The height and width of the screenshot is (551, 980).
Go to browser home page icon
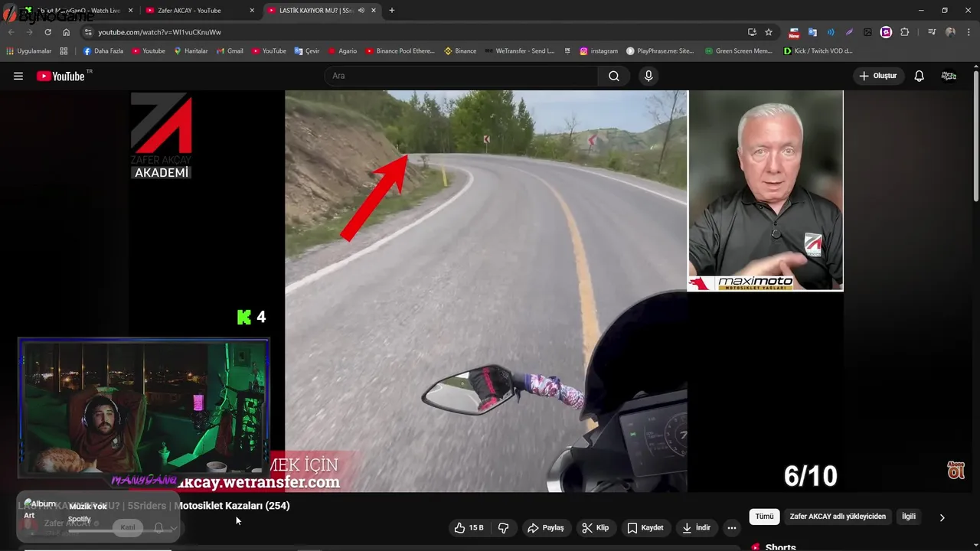pyautogui.click(x=67, y=32)
